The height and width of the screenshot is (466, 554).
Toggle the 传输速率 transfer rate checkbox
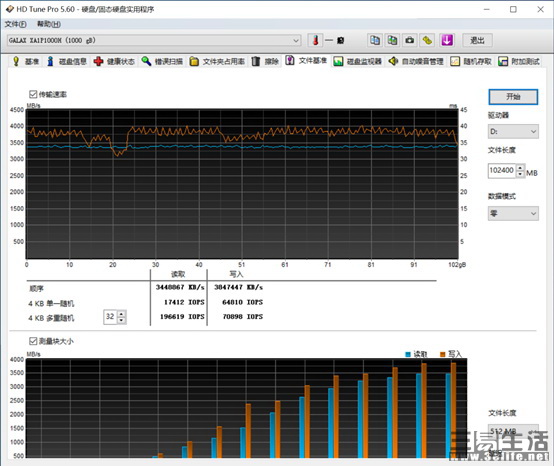click(33, 94)
